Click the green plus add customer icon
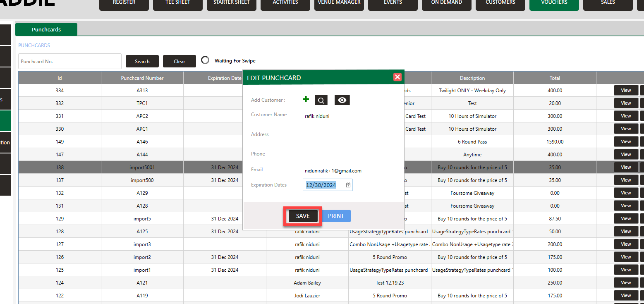Image resolution: width=644 pixels, height=304 pixels. (306, 99)
